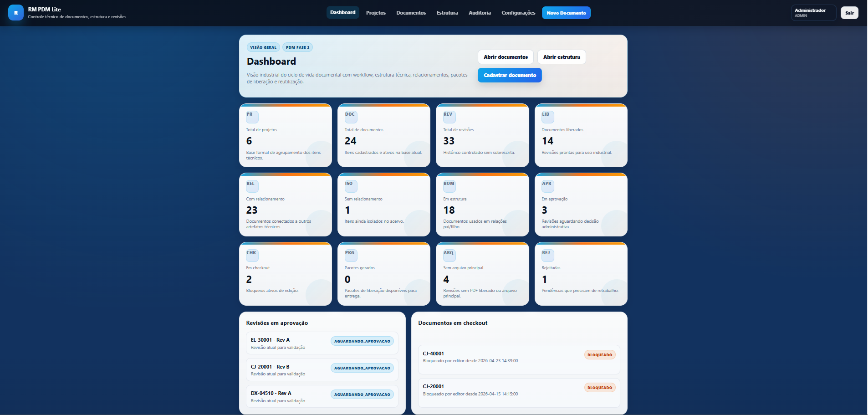The image size is (868, 415).
Task: Click the Sem arquivo principal value 4
Action: coord(446,280)
